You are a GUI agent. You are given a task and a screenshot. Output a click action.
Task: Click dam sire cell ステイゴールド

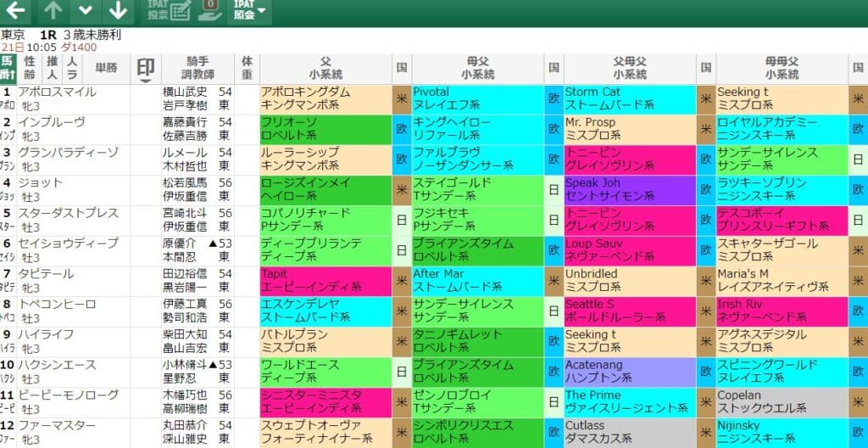(x=478, y=189)
